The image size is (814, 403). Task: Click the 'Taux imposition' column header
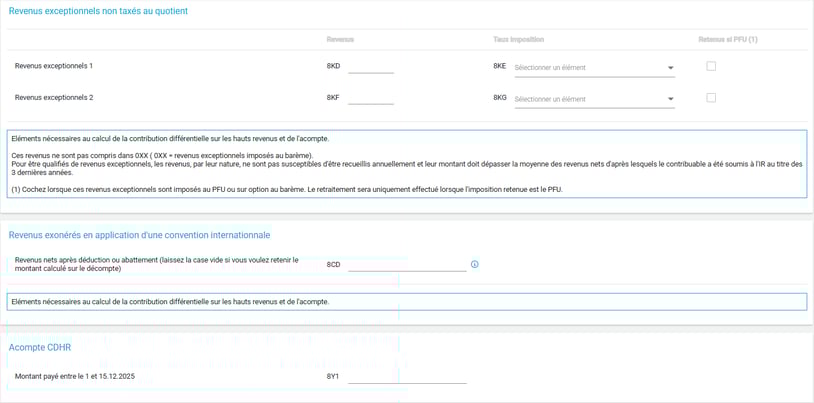[x=518, y=40]
